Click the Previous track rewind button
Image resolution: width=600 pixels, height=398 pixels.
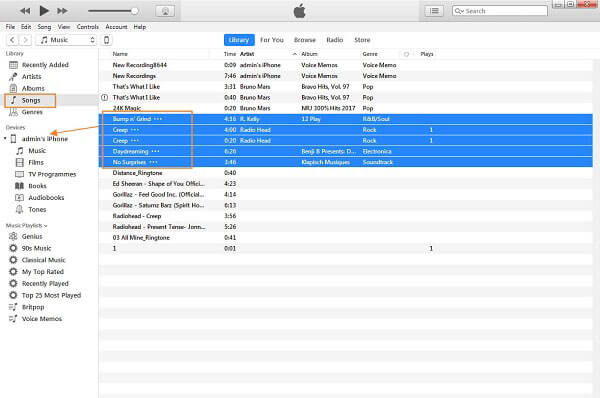pyautogui.click(x=25, y=11)
